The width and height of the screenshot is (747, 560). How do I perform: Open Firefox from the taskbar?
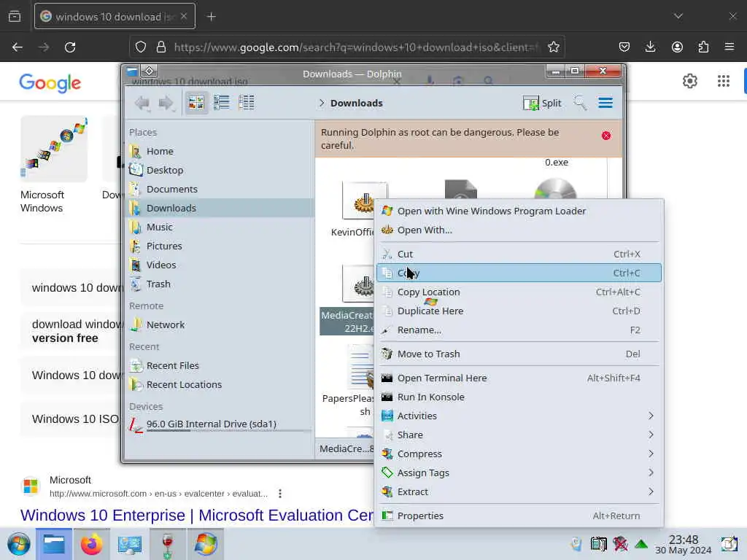[x=91, y=544]
